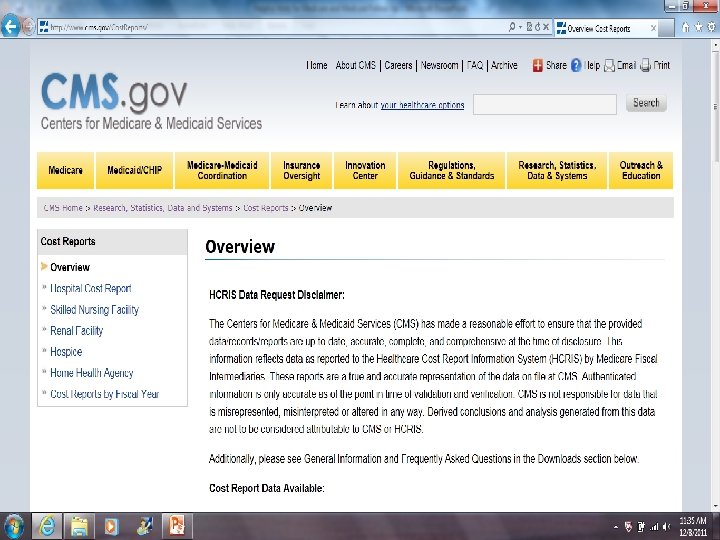
Task: Click the Print printer icon
Action: coord(645,66)
